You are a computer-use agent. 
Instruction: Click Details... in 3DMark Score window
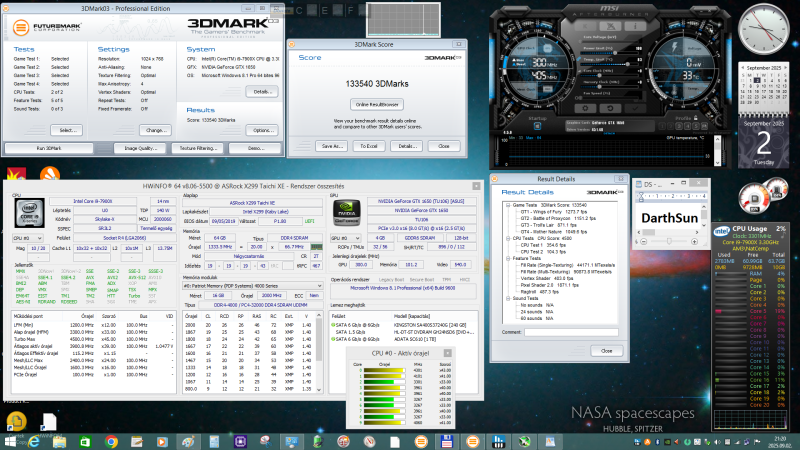406,146
